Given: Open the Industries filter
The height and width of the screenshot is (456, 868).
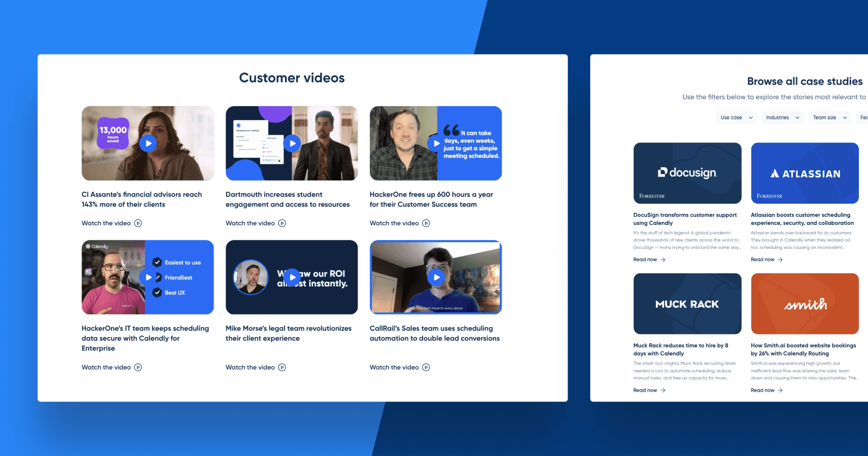Looking at the screenshot, I should [x=783, y=117].
